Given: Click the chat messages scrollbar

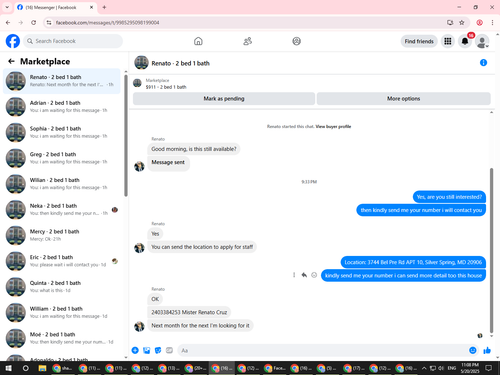Looking at the screenshot, I should (491, 250).
